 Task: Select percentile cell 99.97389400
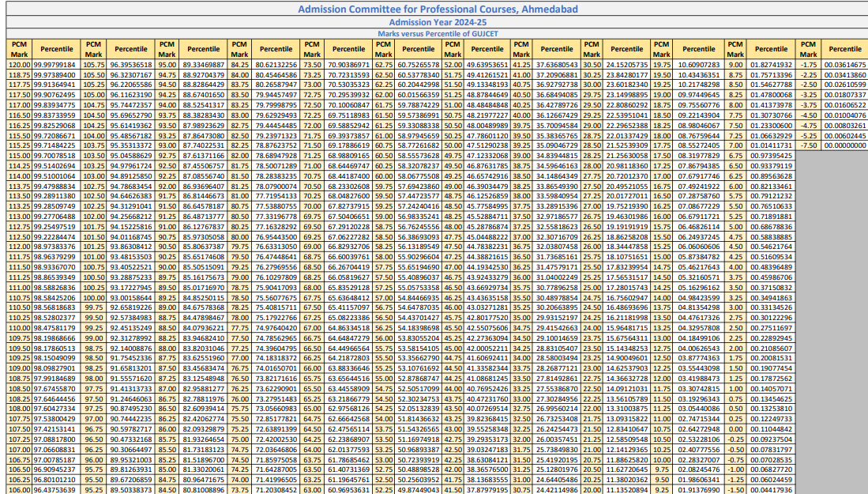pos(56,75)
